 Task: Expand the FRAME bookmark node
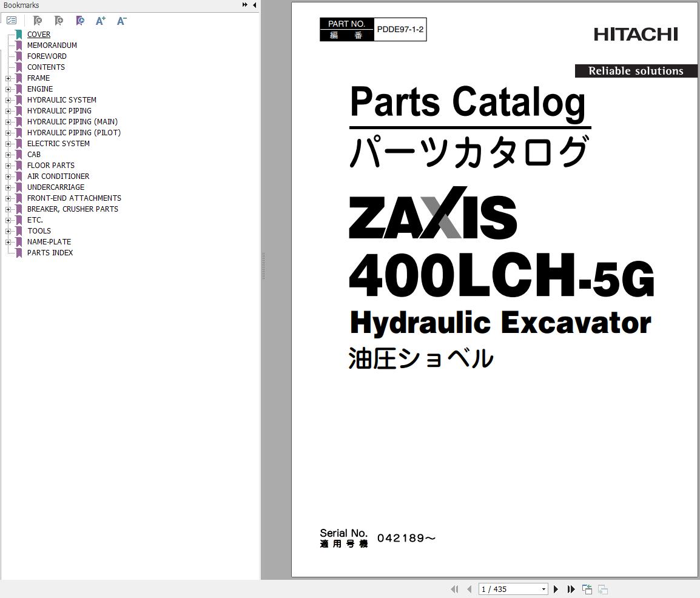point(8,78)
